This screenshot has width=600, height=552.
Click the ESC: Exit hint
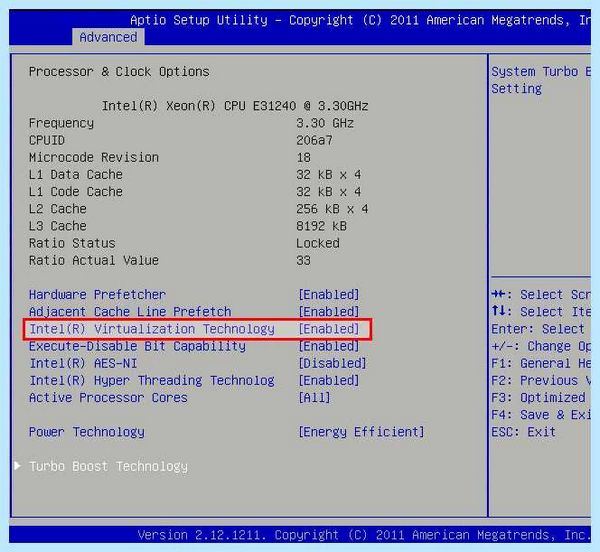[523, 432]
